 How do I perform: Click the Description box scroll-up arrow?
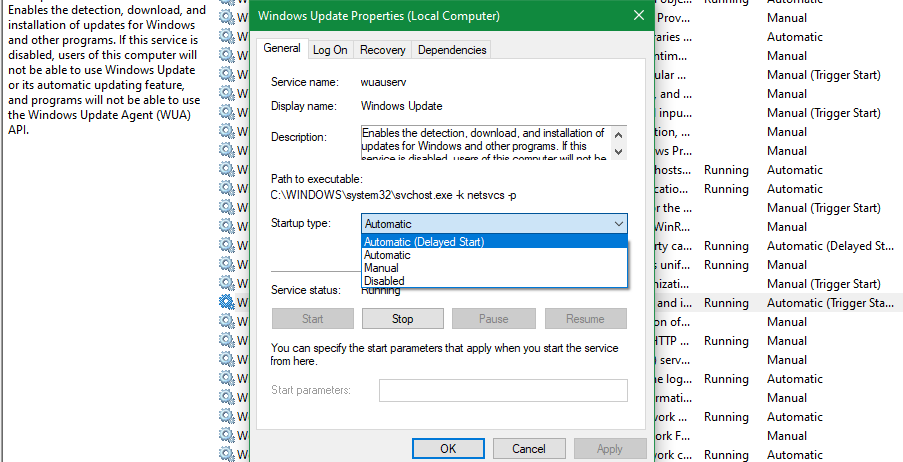click(619, 135)
